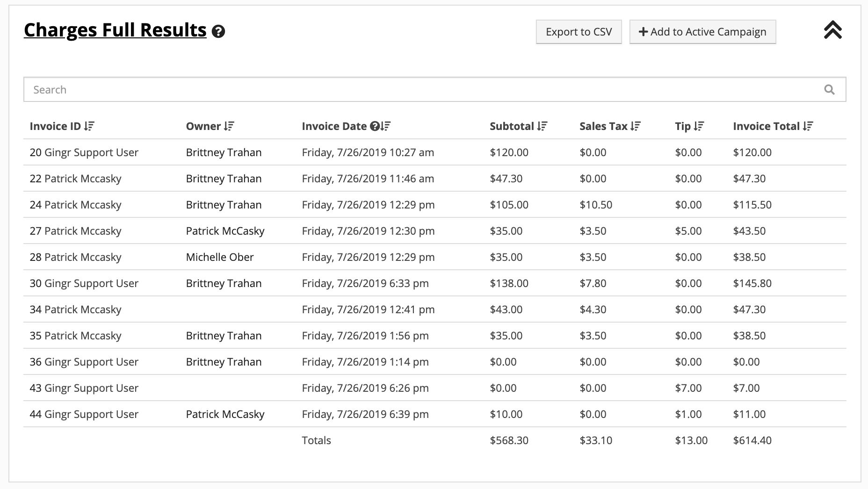Click sales tax $4.30 value
Image resolution: width=868 pixels, height=489 pixels.
593,309
